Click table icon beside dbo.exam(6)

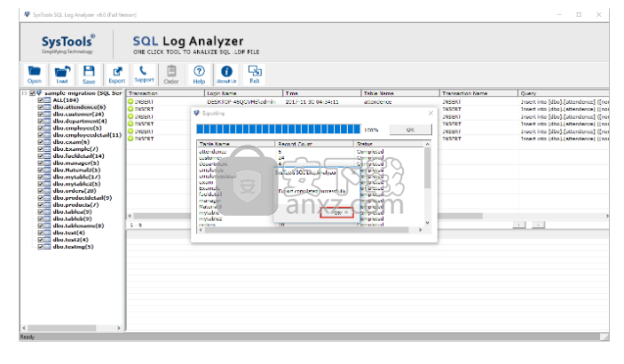tap(47, 142)
